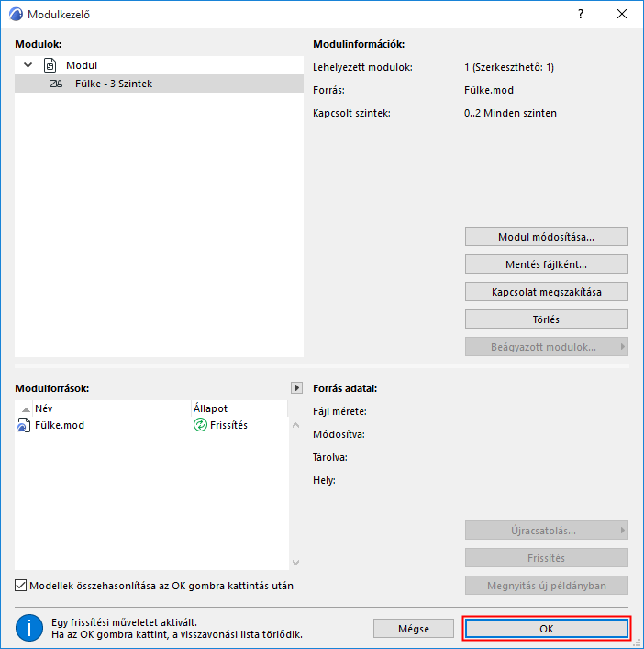This screenshot has width=644, height=649.
Task: Click the sort arrow in list header
Action: click(x=26, y=409)
